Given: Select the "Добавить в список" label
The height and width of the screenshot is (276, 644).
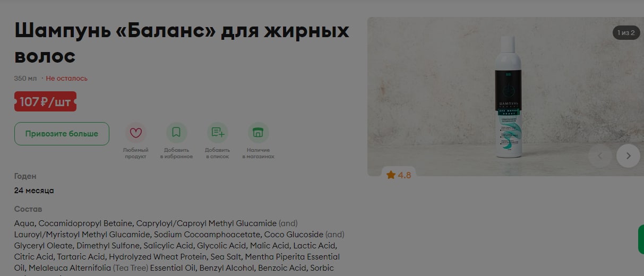Looking at the screenshot, I should coord(217,153).
